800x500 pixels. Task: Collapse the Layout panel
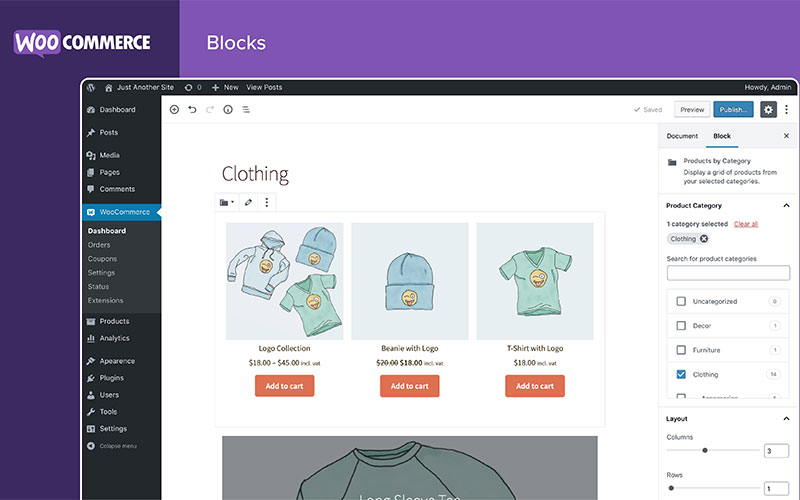786,418
